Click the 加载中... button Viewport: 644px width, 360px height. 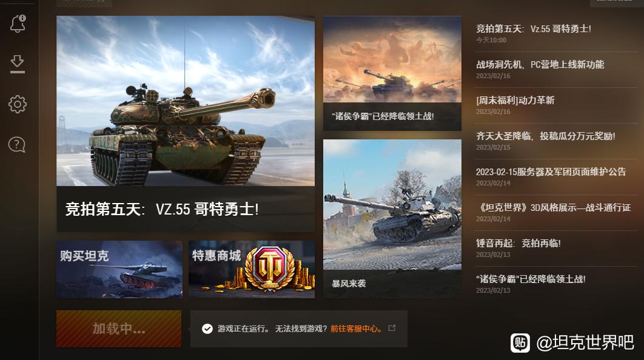119,329
